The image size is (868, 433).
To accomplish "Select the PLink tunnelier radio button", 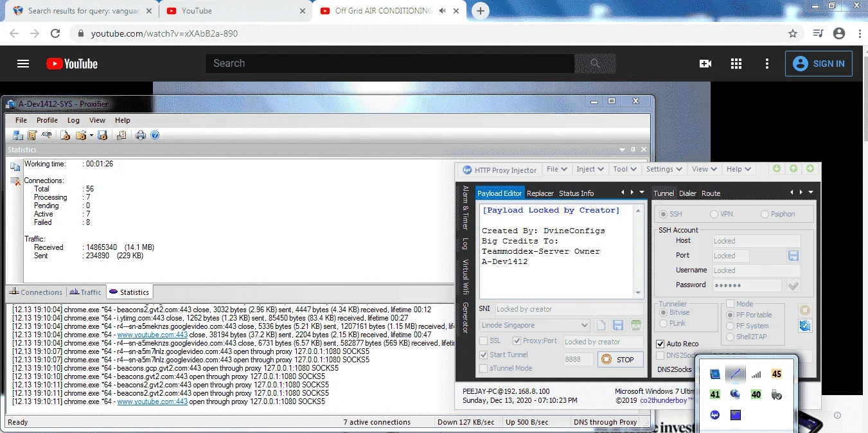I will pos(664,323).
